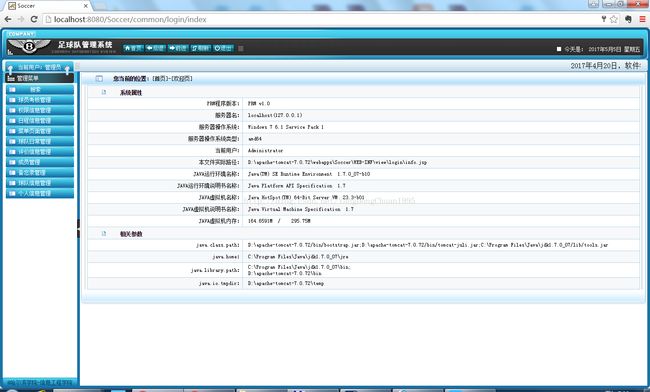The width and height of the screenshot is (650, 392).
Task: Click the 首页 home toolbar button
Action: [133, 48]
